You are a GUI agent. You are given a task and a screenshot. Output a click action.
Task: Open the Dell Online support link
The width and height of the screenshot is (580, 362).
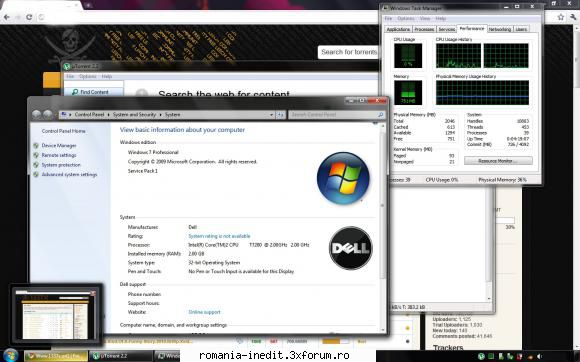coord(204,312)
